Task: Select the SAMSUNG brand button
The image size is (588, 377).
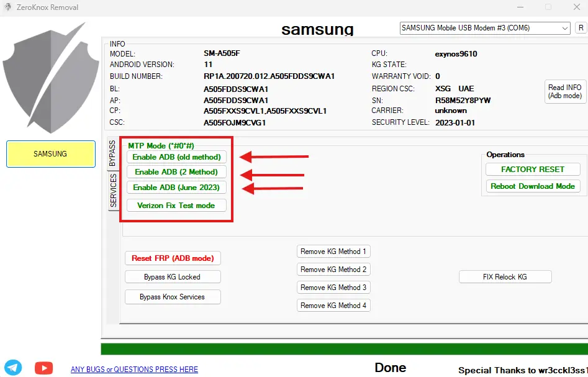Action: 51,154
